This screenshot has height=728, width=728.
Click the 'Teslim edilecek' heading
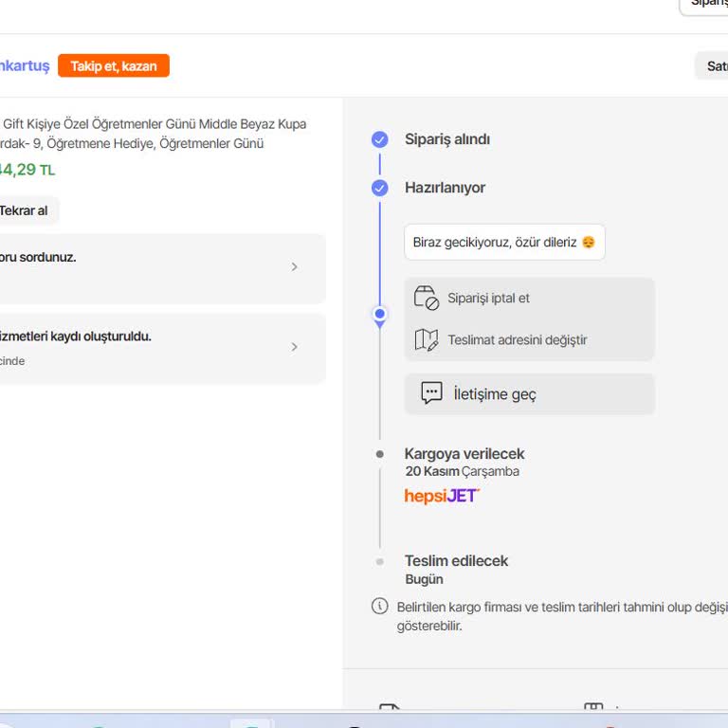pos(456,561)
